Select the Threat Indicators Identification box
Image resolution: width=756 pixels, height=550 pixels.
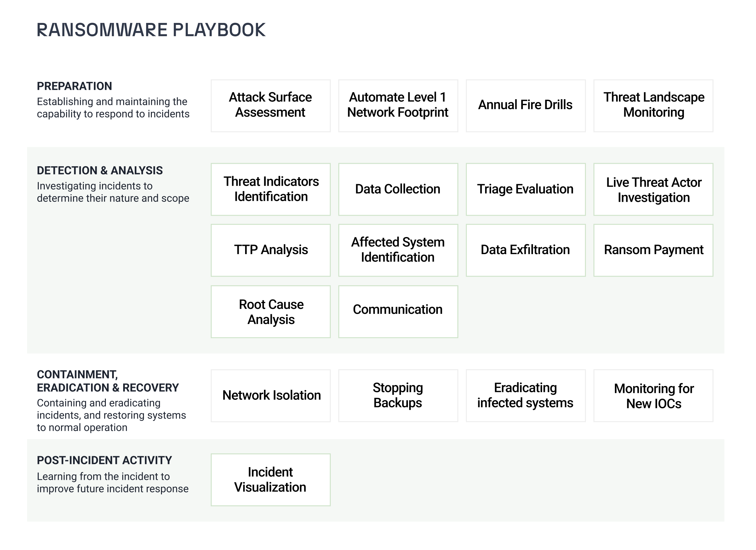coord(270,189)
